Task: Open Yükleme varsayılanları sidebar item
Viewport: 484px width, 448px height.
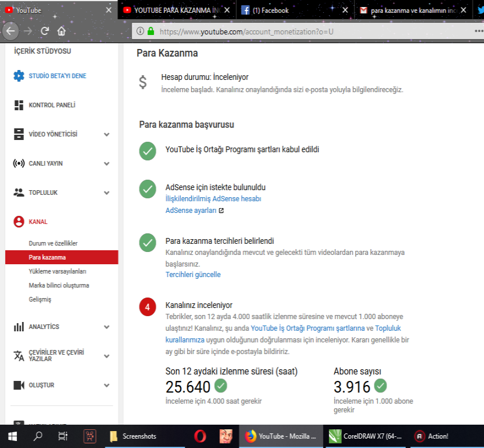Action: [x=57, y=271]
